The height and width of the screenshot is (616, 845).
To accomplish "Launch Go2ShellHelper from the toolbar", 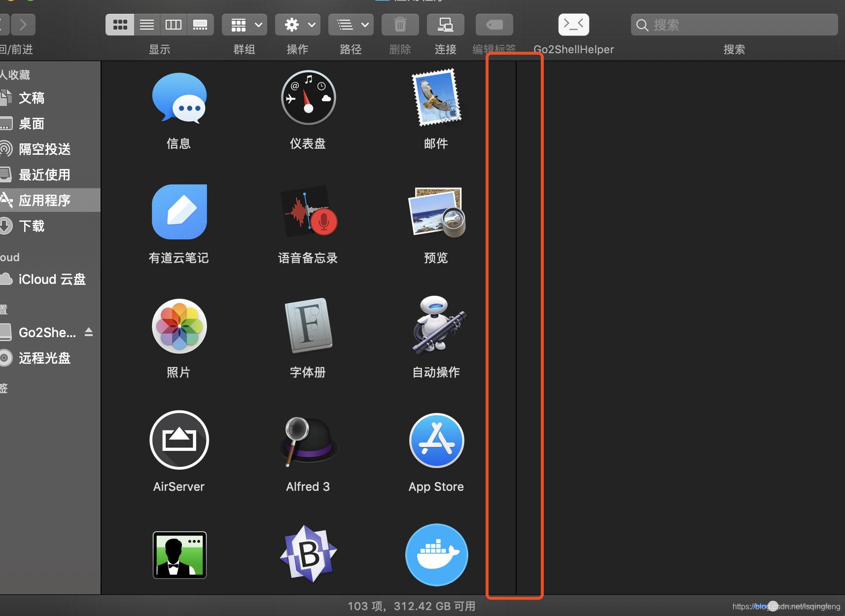I will tap(574, 25).
